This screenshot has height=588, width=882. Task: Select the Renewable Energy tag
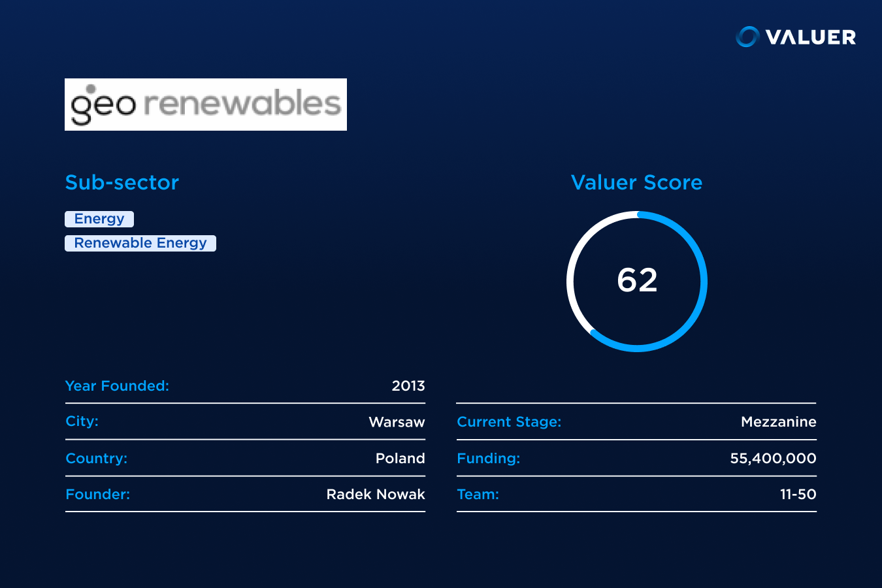(140, 243)
